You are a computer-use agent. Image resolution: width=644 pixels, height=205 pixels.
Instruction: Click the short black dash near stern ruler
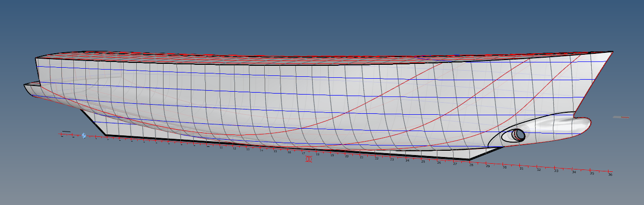tap(66, 132)
